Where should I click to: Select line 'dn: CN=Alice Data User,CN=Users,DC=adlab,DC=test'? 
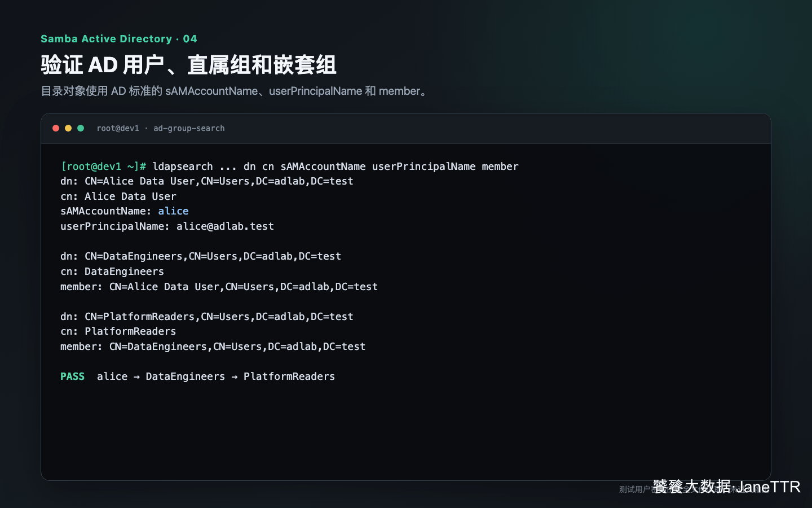point(207,181)
